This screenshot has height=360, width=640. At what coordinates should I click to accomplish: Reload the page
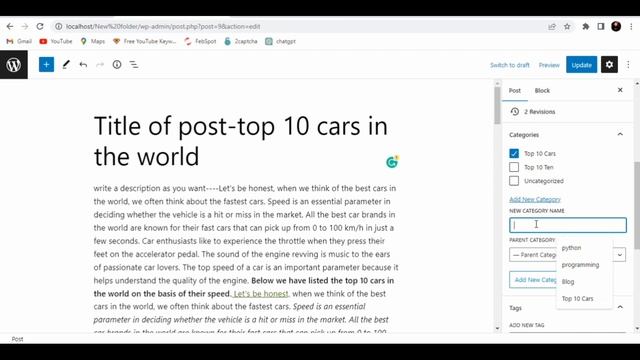click(x=40, y=27)
